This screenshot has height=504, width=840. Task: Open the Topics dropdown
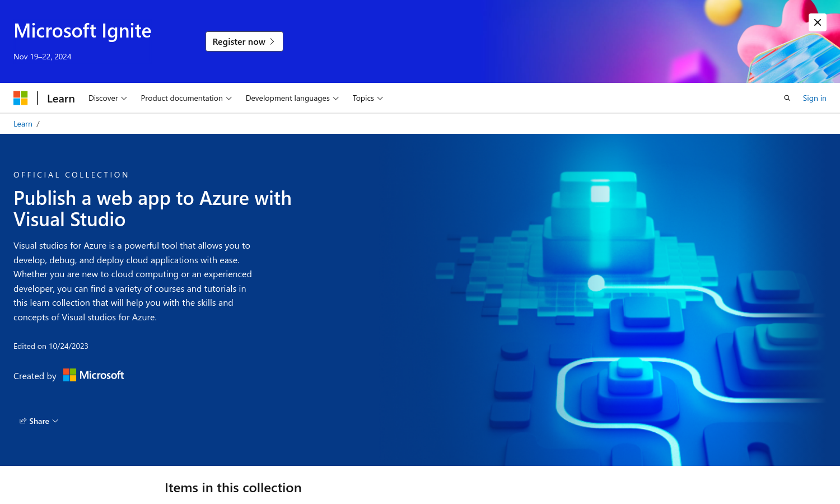(368, 98)
